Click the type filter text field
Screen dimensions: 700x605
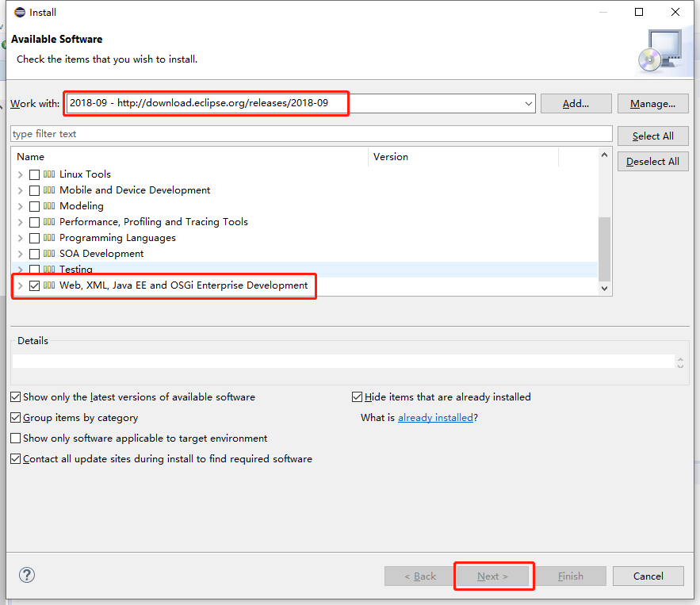coord(312,134)
